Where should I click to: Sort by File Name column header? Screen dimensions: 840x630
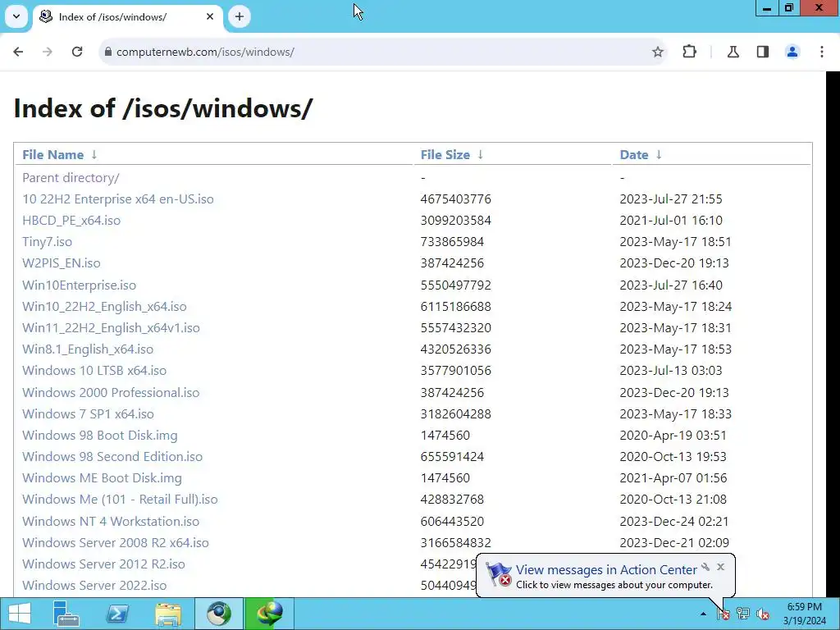pos(53,155)
